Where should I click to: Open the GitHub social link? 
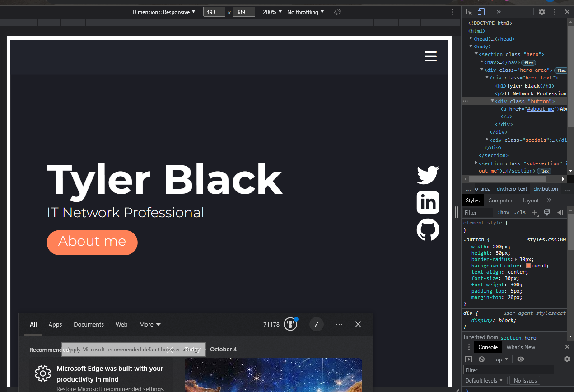[x=428, y=229]
